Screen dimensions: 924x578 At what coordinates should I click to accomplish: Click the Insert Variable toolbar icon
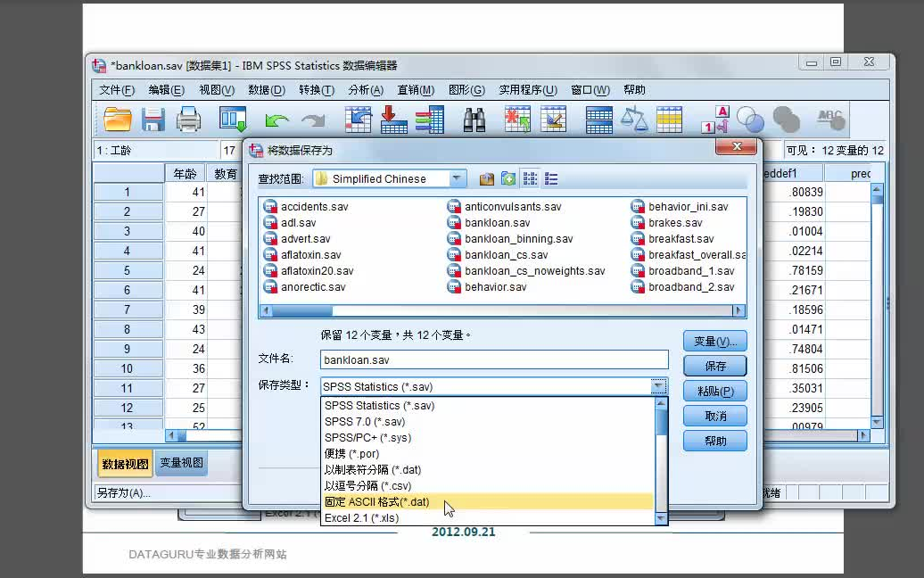coord(553,118)
